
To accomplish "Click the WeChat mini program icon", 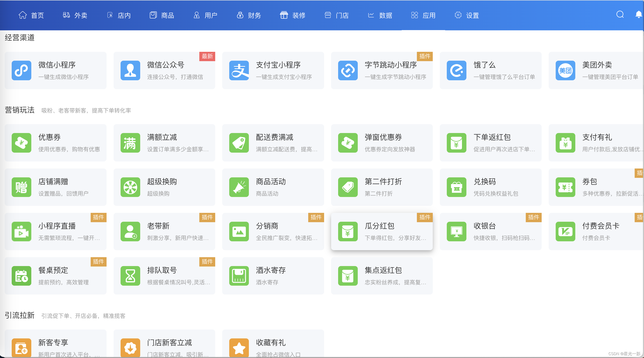I will [21, 70].
